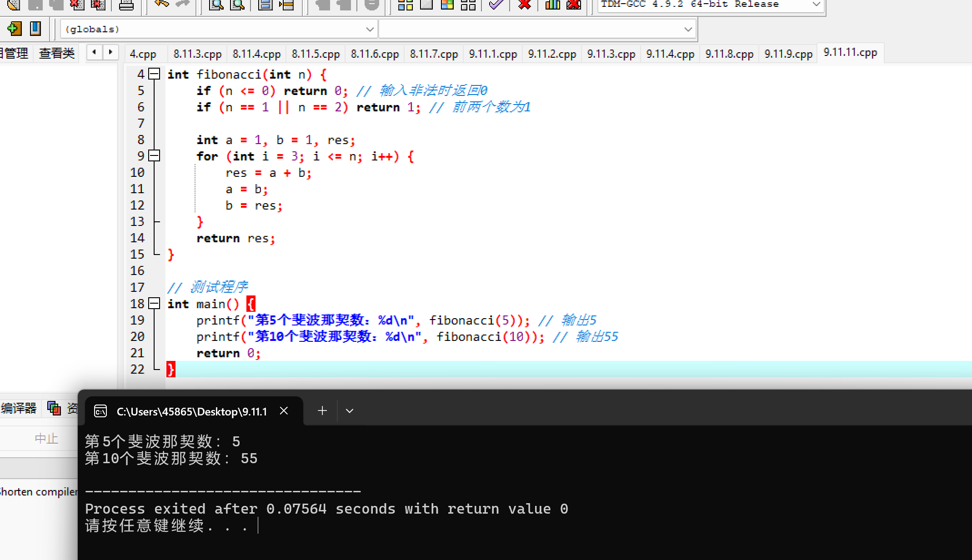Click the Compile icon with colored squares
The height and width of the screenshot is (560, 972).
coord(405,5)
